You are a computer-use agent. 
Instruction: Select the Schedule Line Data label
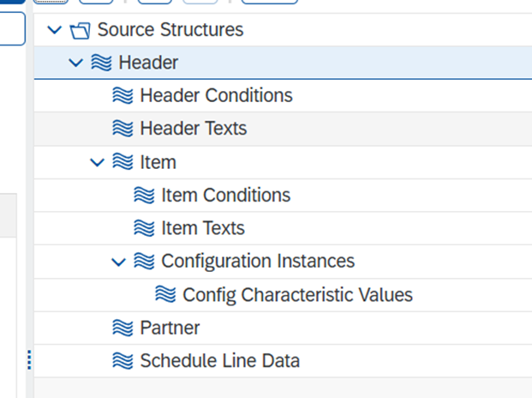(x=219, y=361)
